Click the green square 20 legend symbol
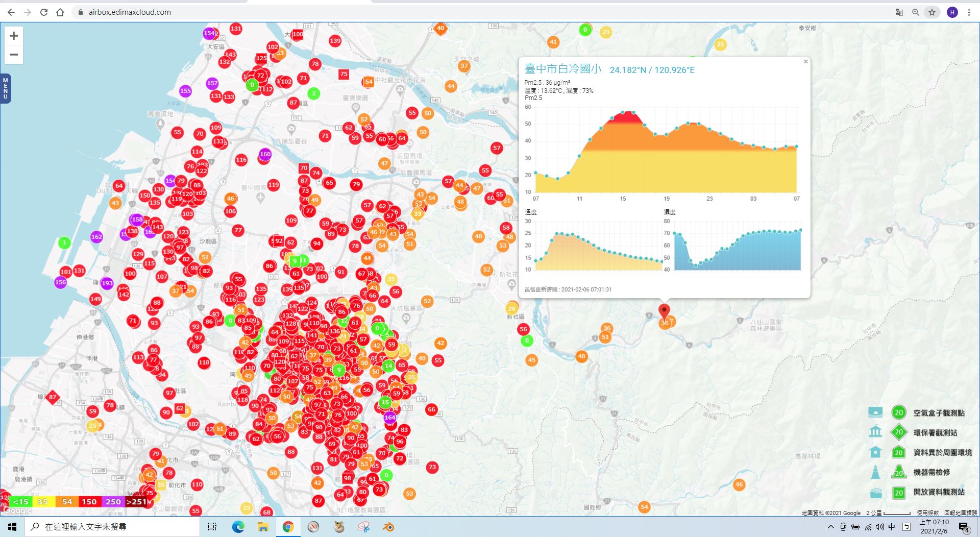 pyautogui.click(x=899, y=493)
